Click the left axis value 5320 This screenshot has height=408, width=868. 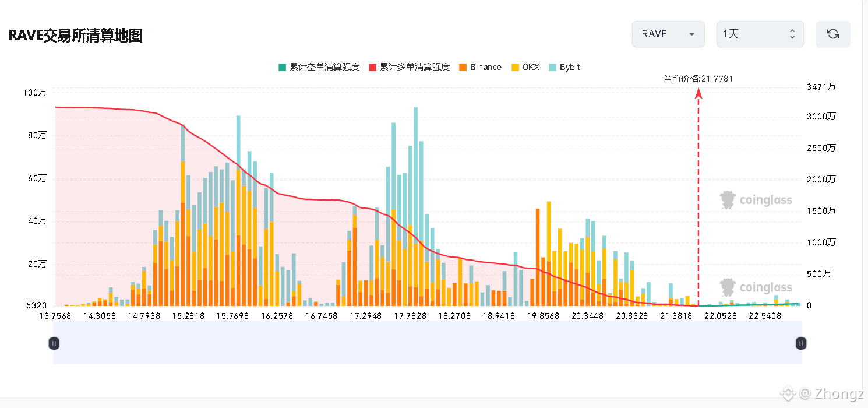tap(37, 305)
